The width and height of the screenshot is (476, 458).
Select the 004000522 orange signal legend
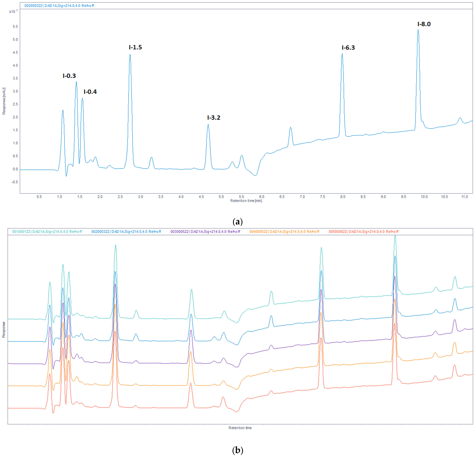point(284,232)
